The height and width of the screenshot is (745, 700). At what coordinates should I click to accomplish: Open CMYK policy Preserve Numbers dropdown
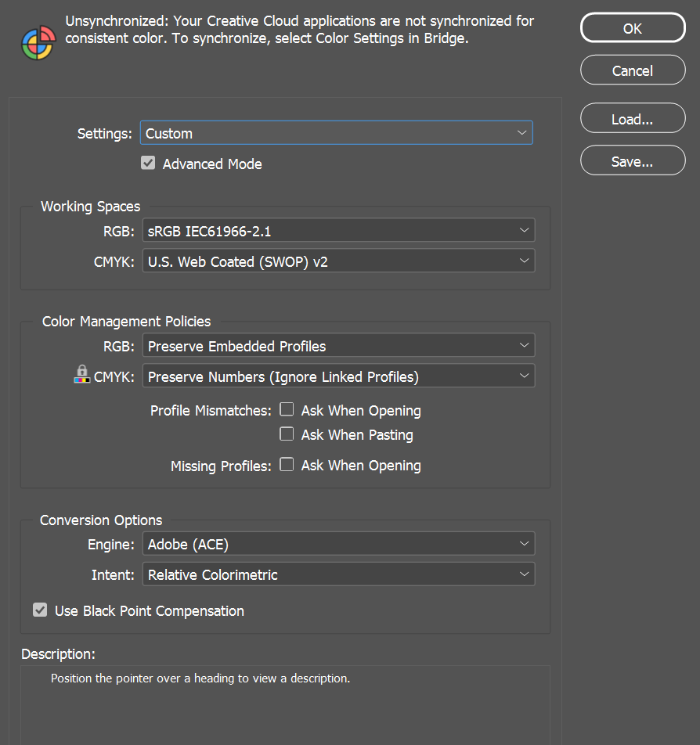coord(338,376)
